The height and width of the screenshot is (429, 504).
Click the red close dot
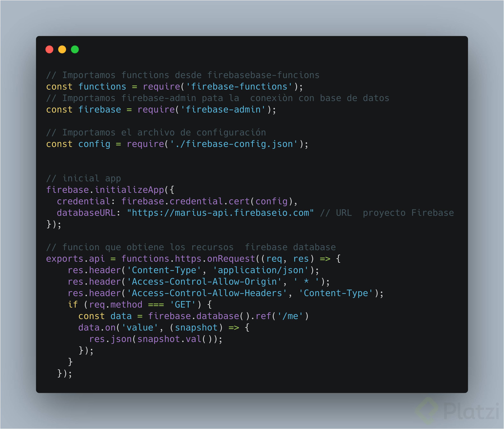[x=49, y=49]
